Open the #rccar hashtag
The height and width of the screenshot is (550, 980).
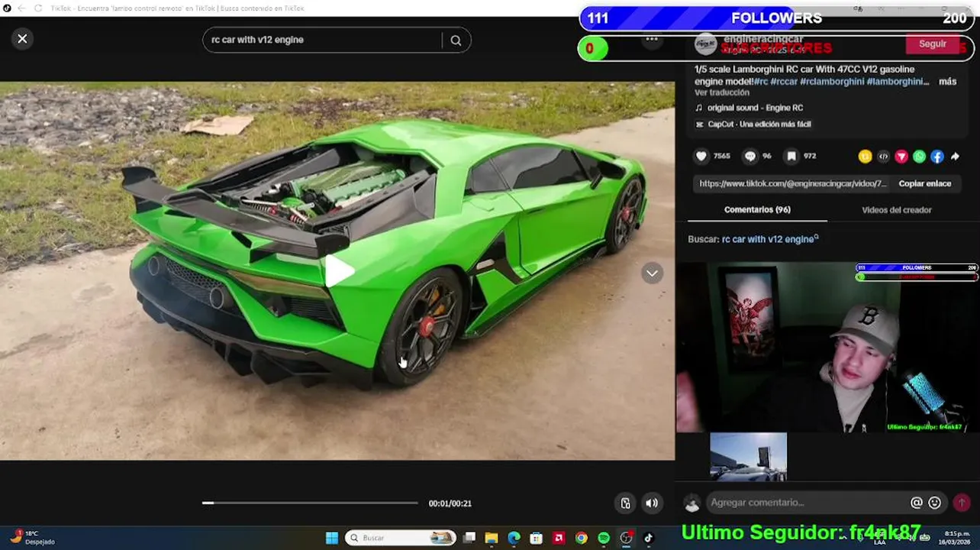pyautogui.click(x=784, y=82)
